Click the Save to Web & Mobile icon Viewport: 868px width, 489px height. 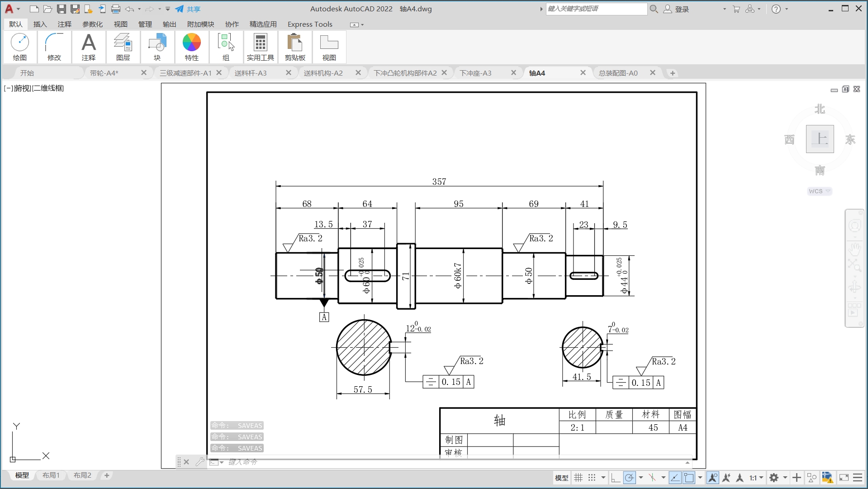tap(102, 9)
